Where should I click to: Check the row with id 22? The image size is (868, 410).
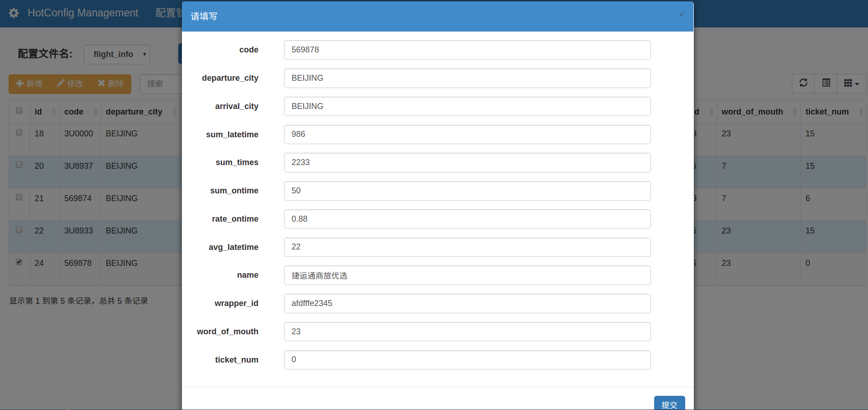[x=19, y=230]
